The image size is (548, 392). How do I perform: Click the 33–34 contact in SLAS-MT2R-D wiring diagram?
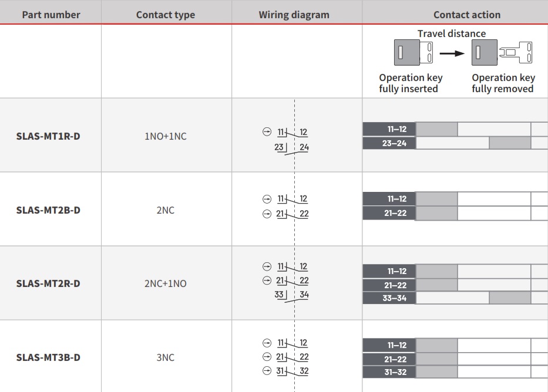[292, 295]
